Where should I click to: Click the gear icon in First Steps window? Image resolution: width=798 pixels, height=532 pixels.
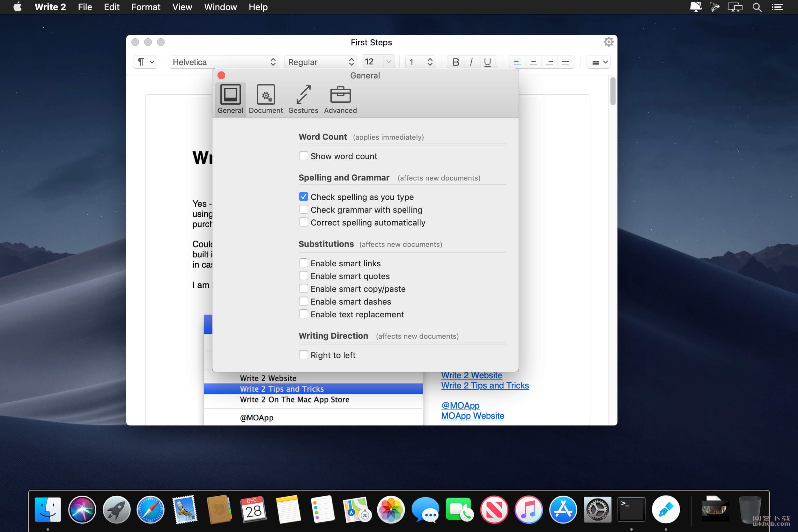pos(609,42)
